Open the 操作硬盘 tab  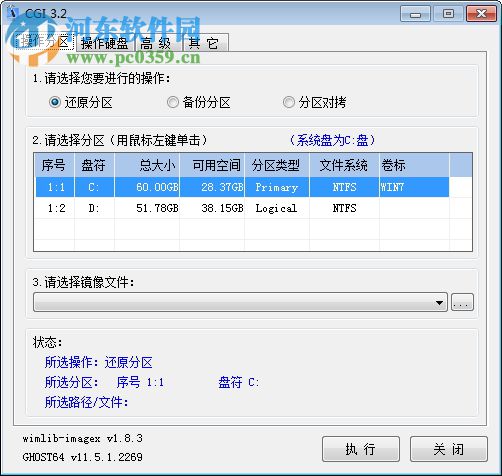pos(104,43)
